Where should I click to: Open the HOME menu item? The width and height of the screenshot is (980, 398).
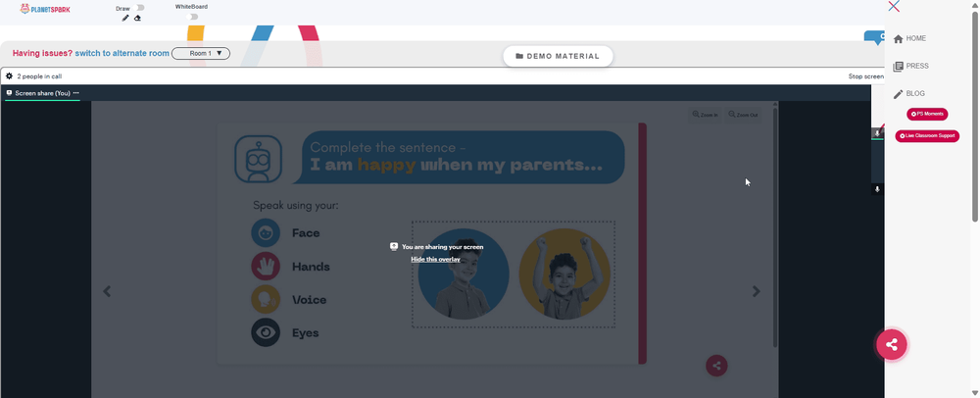[910, 39]
